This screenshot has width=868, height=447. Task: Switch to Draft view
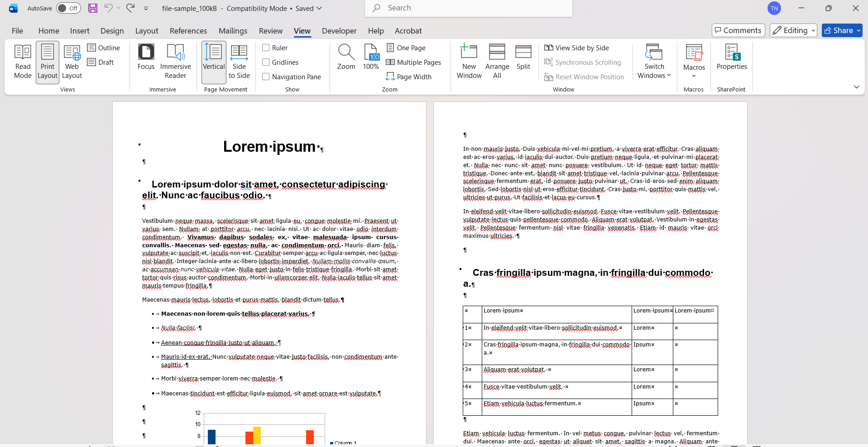coord(101,62)
